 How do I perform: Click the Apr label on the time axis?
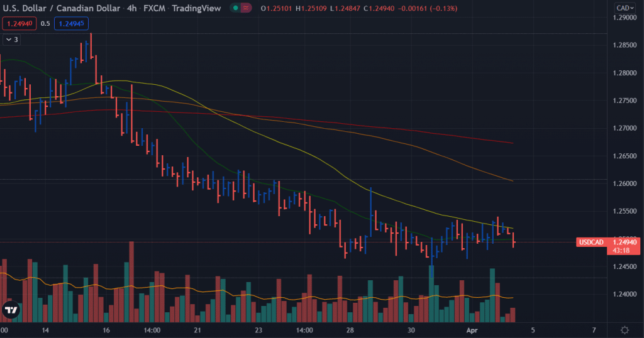472,330
